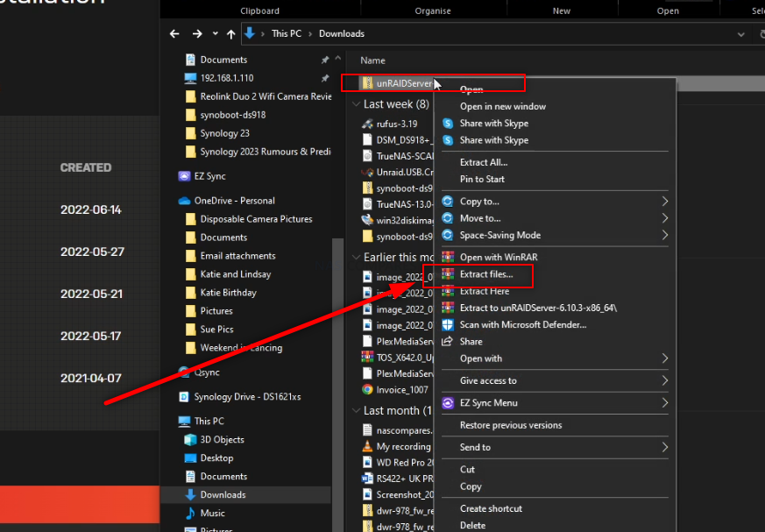
Task: Click Extract to unRAIDServer-6.10.3-x86_64\ icon
Action: point(448,308)
